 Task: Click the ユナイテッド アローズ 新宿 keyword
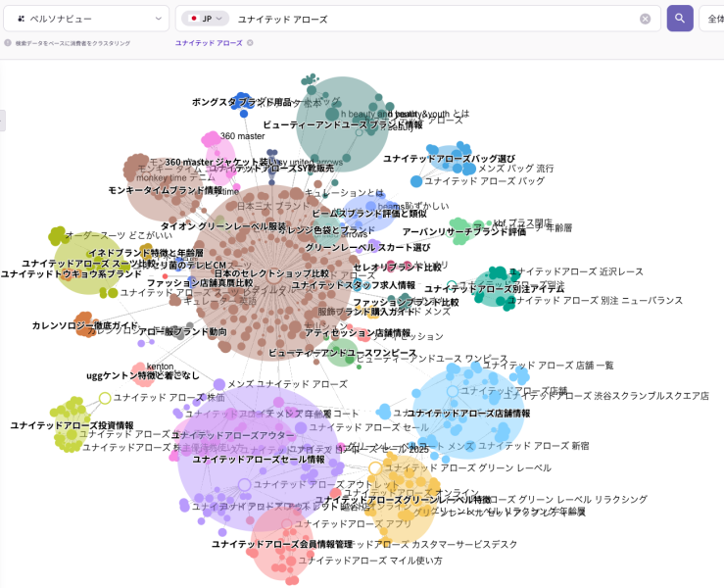point(533,446)
